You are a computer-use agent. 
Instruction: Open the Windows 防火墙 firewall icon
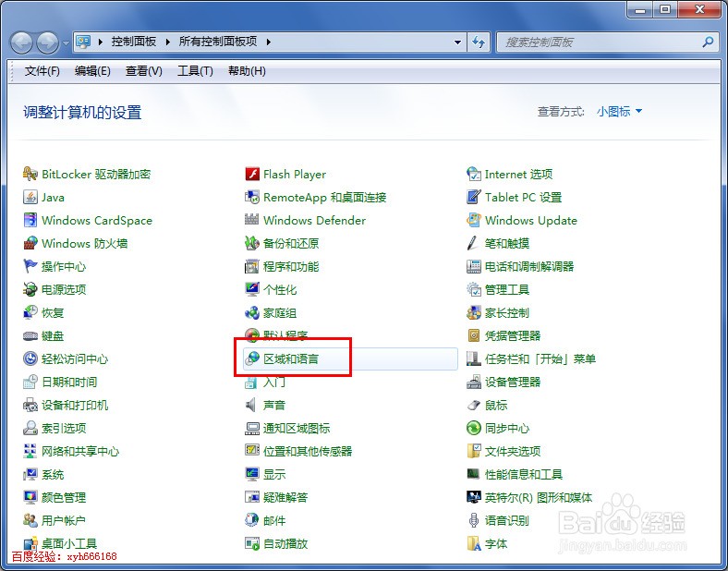[x=30, y=243]
